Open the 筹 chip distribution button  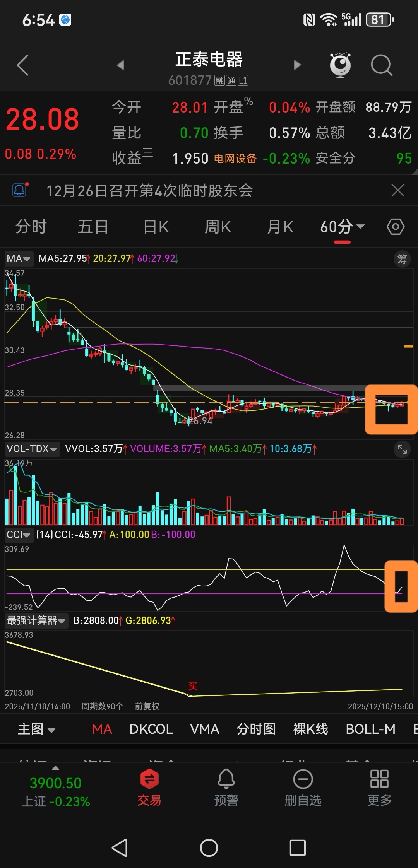[x=402, y=259]
